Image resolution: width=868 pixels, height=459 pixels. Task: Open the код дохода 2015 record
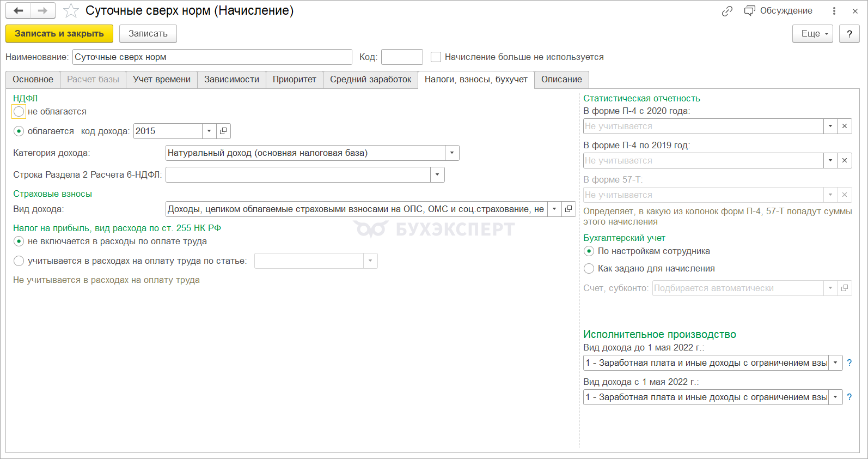pyautogui.click(x=223, y=131)
